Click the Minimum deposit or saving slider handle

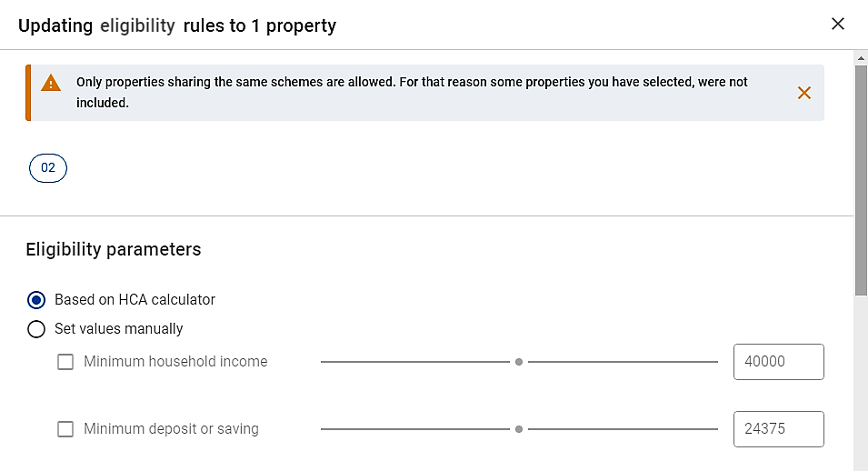point(519,429)
